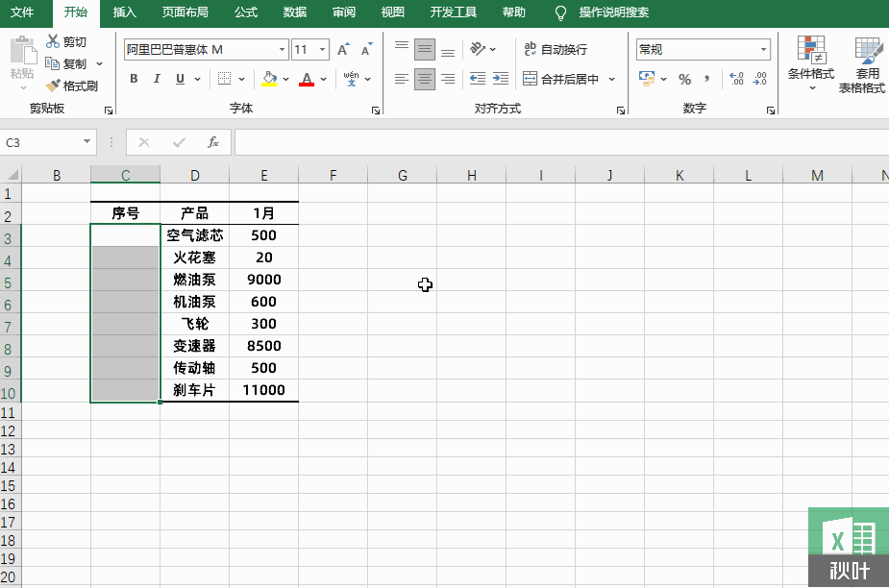Switch to the 公式 tab
The width and height of the screenshot is (889, 588).
(x=246, y=12)
